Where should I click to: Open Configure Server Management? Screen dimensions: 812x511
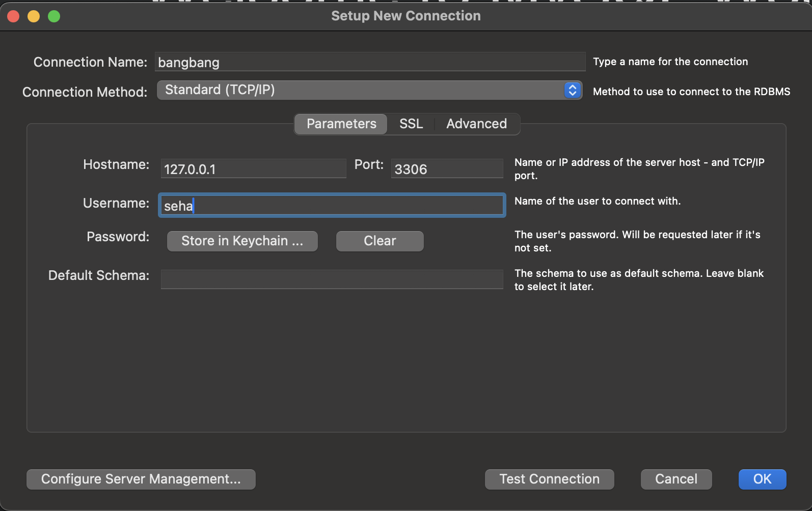[141, 479]
